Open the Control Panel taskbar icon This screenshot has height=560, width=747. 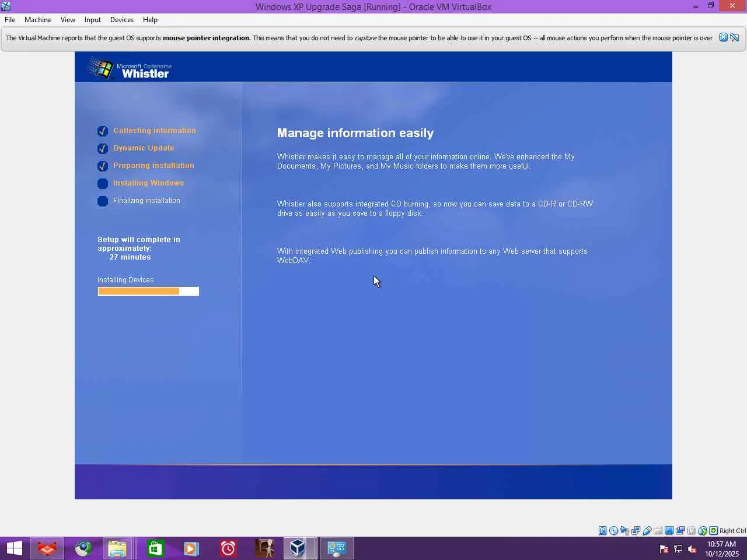(x=336, y=548)
